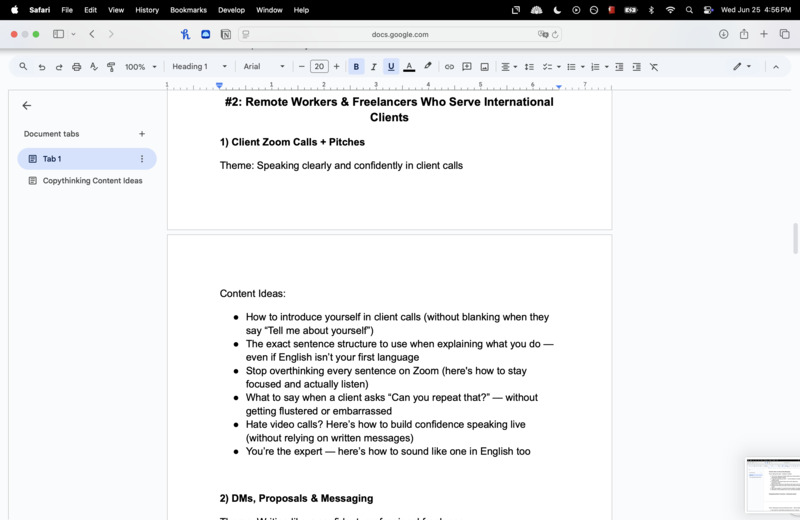This screenshot has width=800, height=520.
Task: Open the search menus magnifier tool
Action: 23,66
